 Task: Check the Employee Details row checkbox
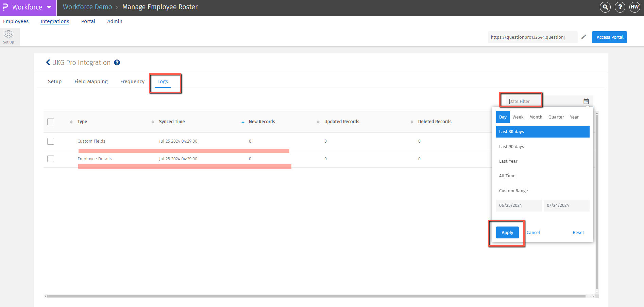pos(51,159)
